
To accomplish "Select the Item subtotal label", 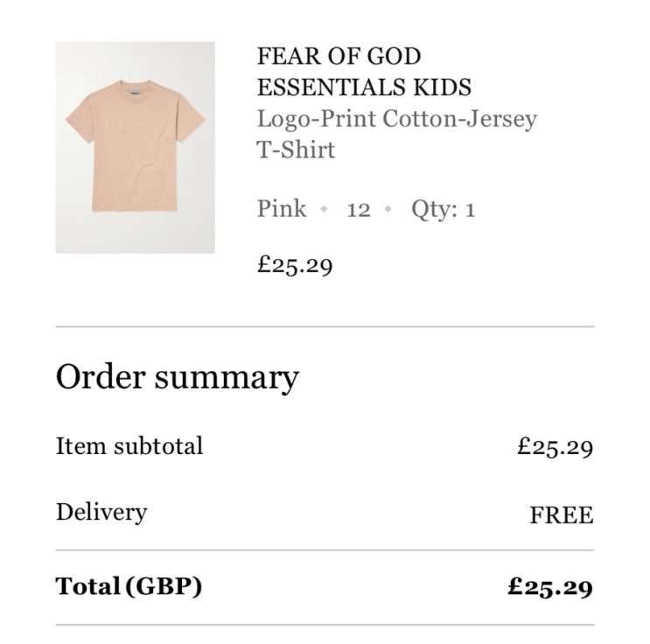I will 129,446.
